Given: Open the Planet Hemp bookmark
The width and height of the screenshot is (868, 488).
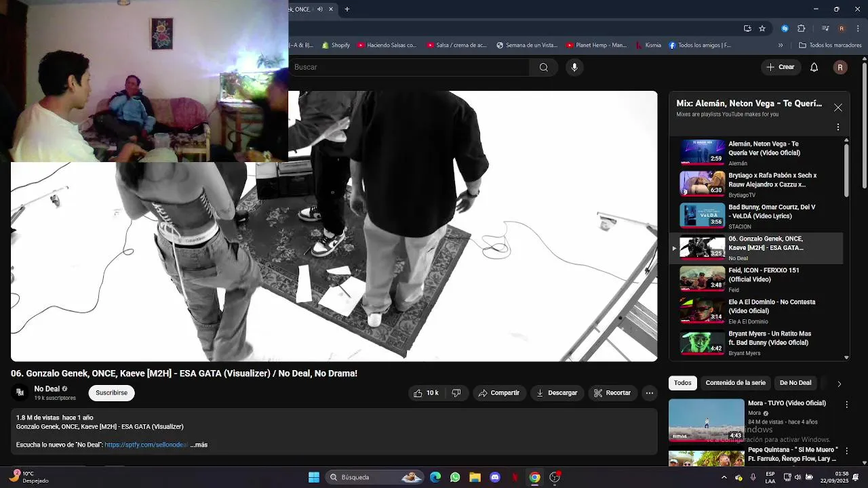Looking at the screenshot, I should (x=597, y=45).
